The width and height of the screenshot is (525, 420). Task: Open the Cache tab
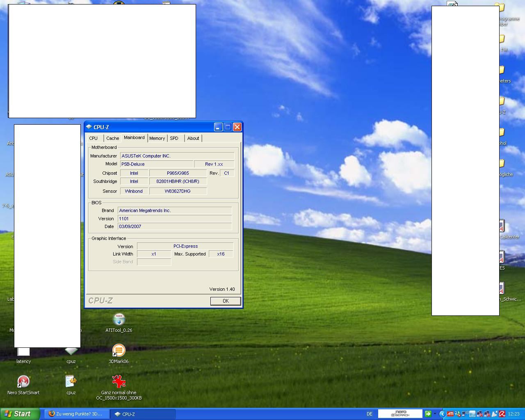coord(112,138)
